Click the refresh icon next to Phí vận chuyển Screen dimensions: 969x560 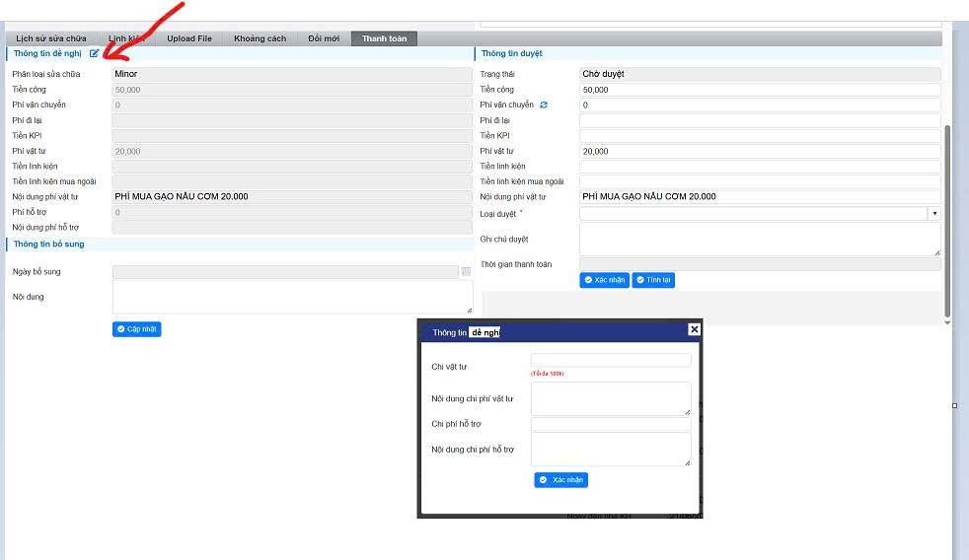543,105
